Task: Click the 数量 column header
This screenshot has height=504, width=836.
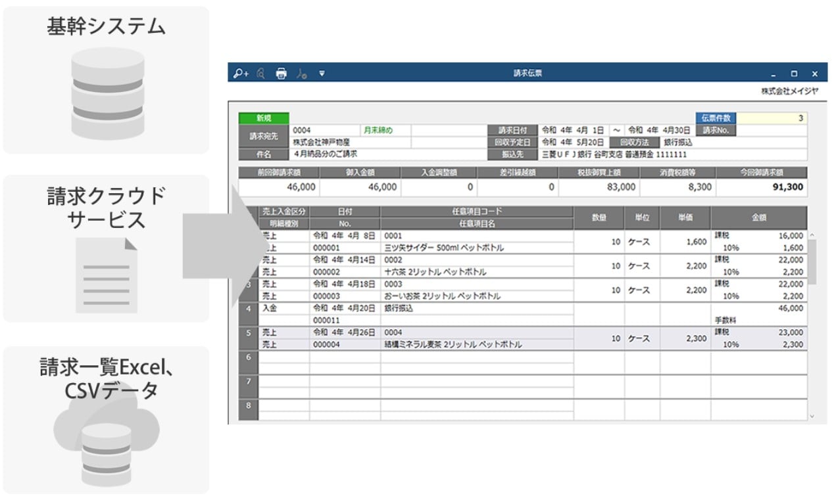Action: tap(599, 218)
